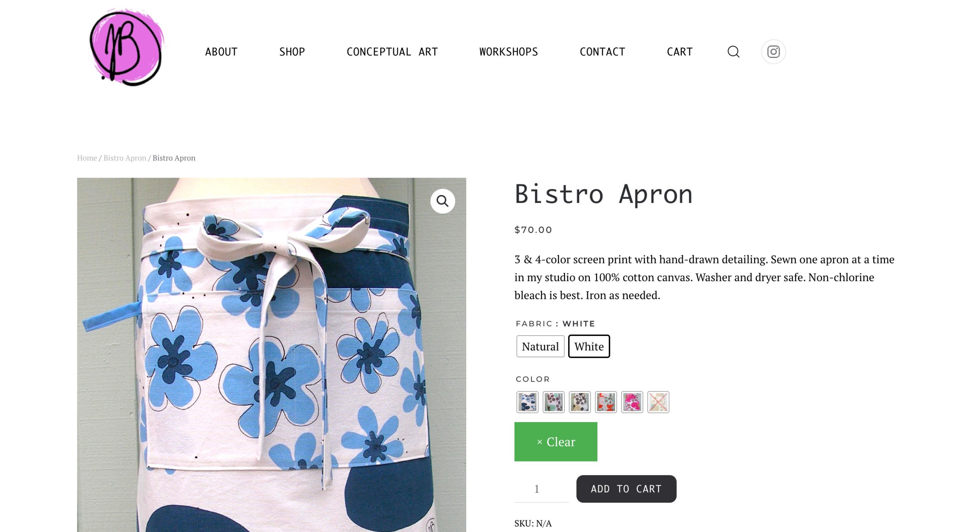The width and height of the screenshot is (980, 532).
Task: Click the crossed-out unavailable color swatch
Action: tap(658, 402)
